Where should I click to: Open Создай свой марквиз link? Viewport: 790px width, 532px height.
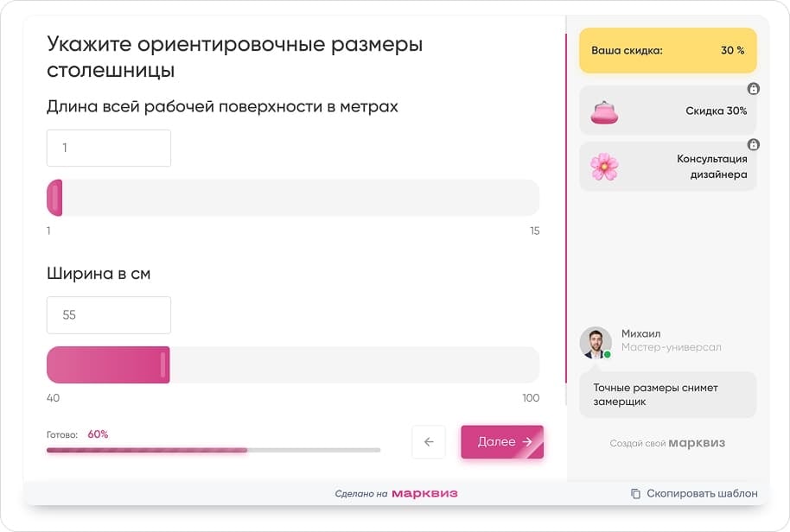click(x=667, y=443)
